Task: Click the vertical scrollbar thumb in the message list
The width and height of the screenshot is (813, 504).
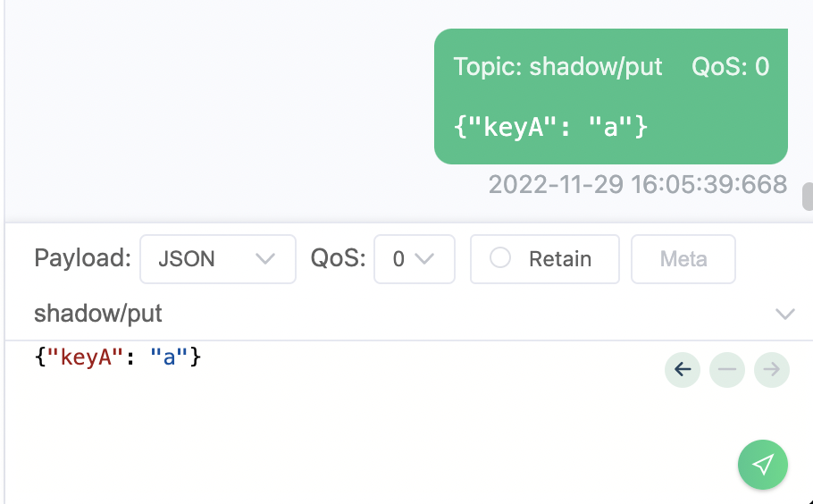Action: pos(808,197)
